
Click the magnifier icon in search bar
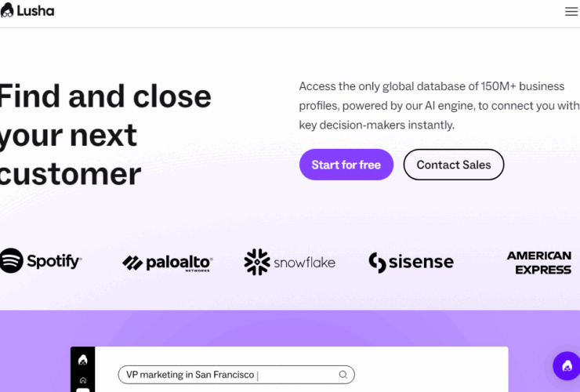coord(343,375)
